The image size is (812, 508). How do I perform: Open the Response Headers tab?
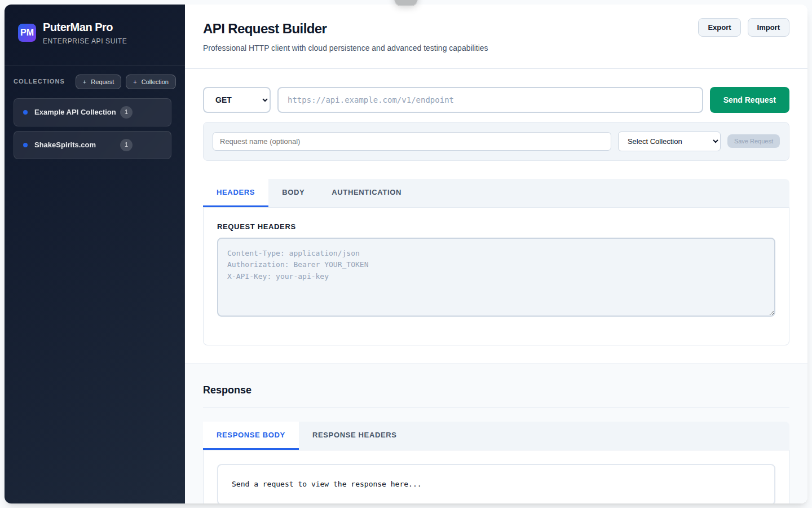tap(354, 435)
